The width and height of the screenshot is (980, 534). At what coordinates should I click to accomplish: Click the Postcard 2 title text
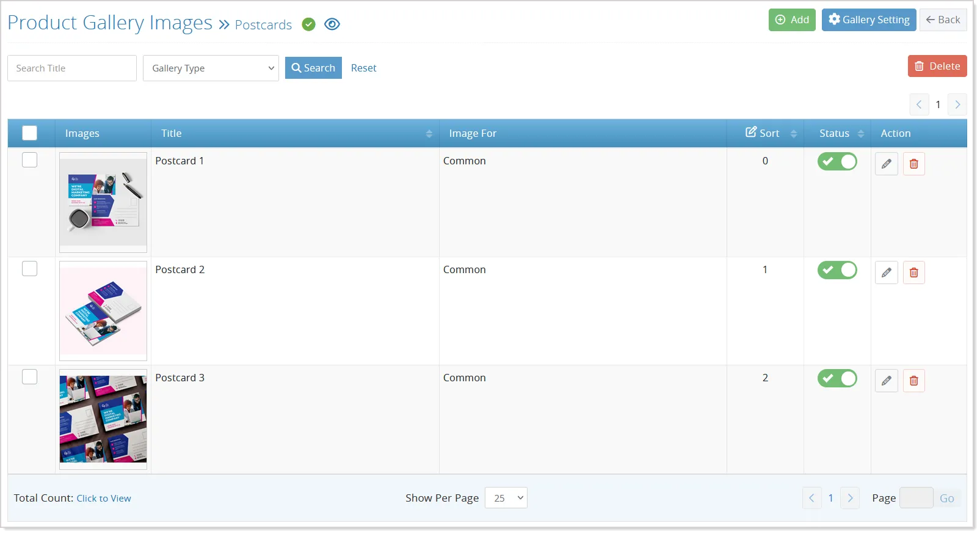point(180,269)
